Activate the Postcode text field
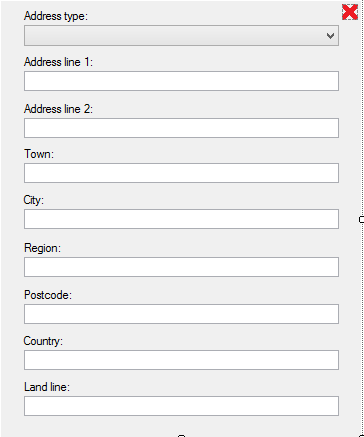 coord(181,314)
